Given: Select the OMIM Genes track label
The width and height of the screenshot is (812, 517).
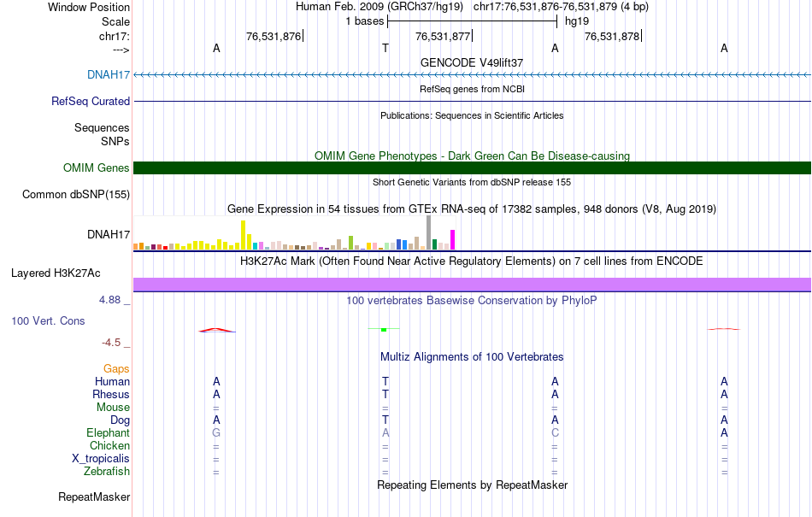Looking at the screenshot, I should click(97, 167).
